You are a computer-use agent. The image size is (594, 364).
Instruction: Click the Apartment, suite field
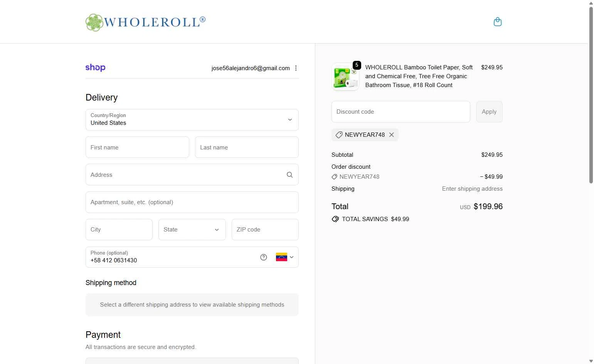pos(192,202)
